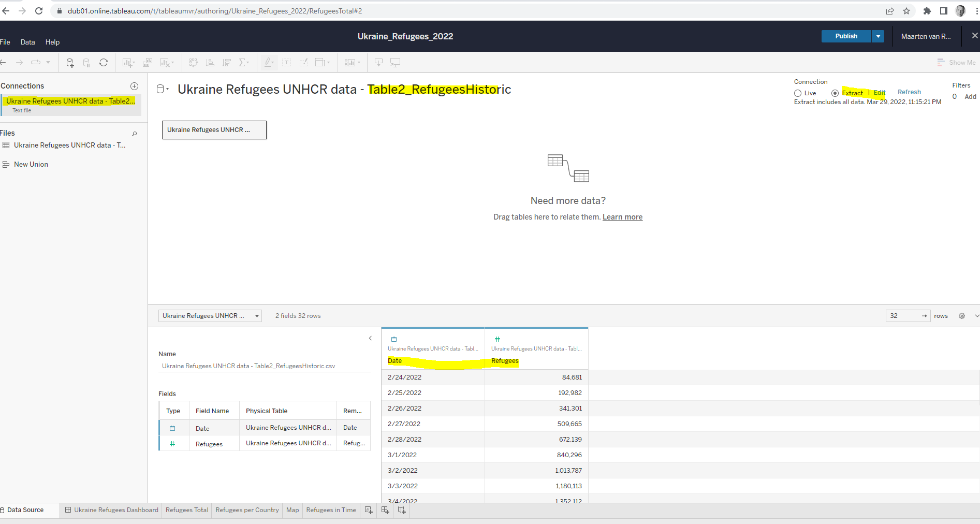Select the Date row in Fields table
Viewport: 980px width, 524px height.
pyautogui.click(x=265, y=428)
